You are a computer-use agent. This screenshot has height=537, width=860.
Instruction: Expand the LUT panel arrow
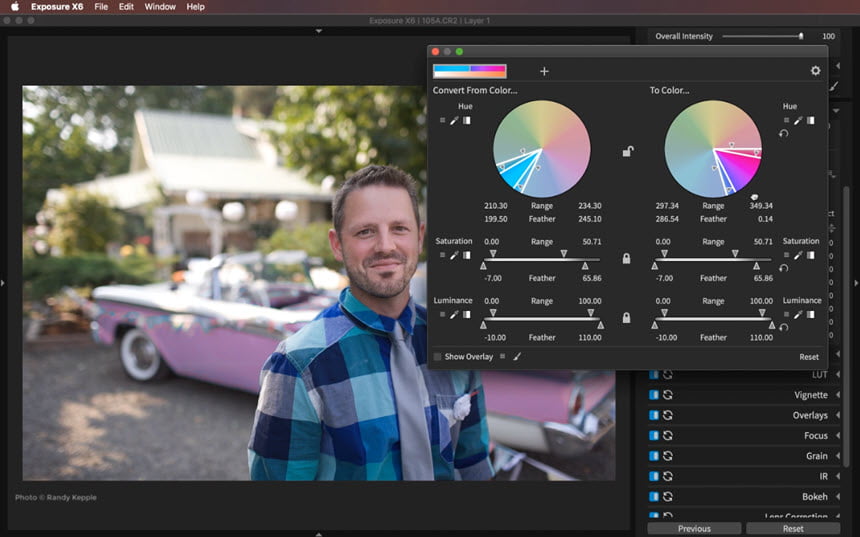(838, 375)
